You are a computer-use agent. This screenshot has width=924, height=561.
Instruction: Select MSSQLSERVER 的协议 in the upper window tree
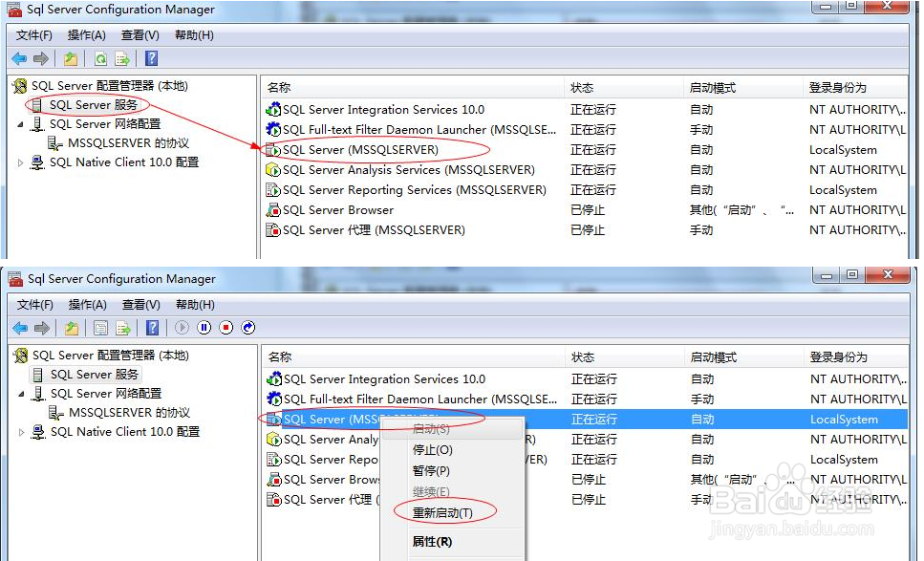128,143
